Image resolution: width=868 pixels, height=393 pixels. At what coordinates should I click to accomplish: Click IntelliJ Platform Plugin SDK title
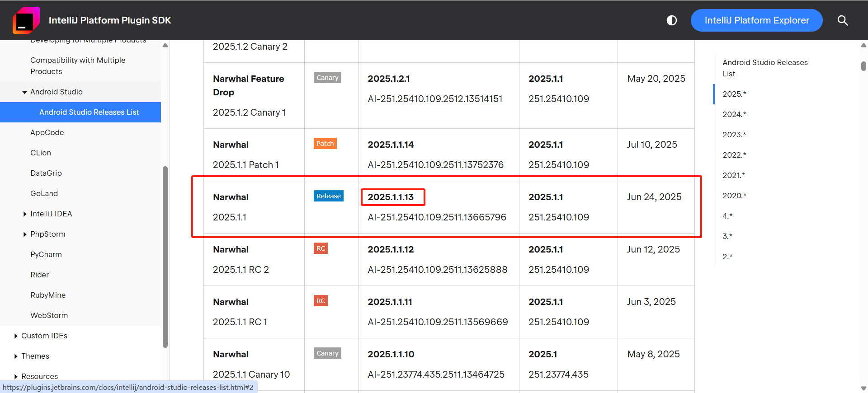tap(110, 20)
